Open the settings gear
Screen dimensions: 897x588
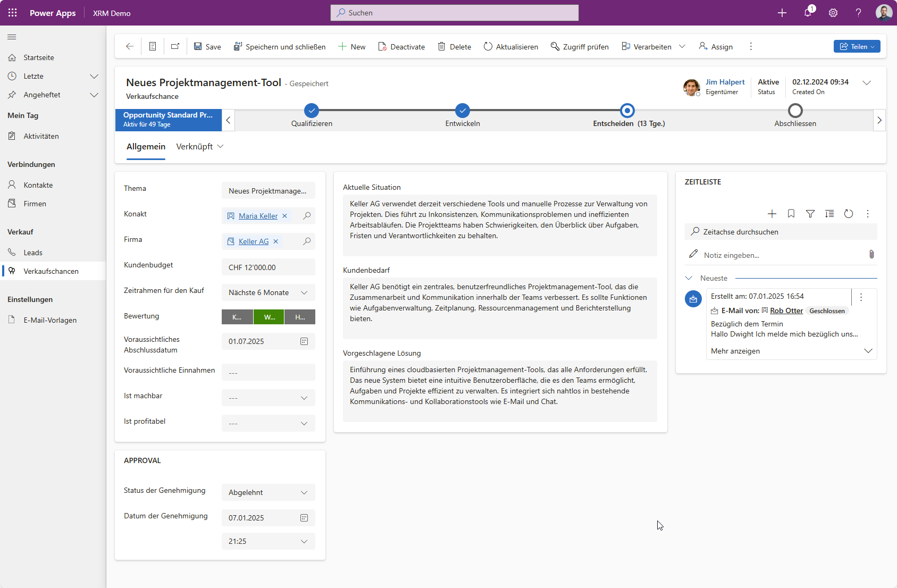click(x=833, y=13)
